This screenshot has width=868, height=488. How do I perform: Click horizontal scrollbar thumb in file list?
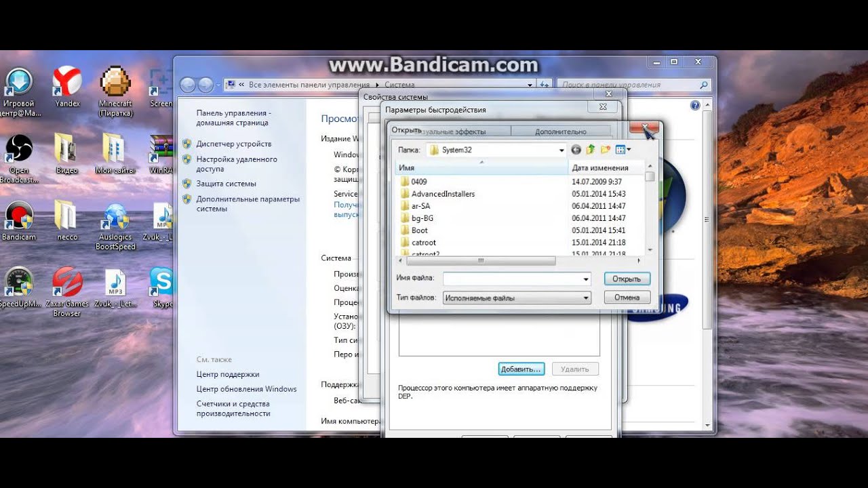481,260
